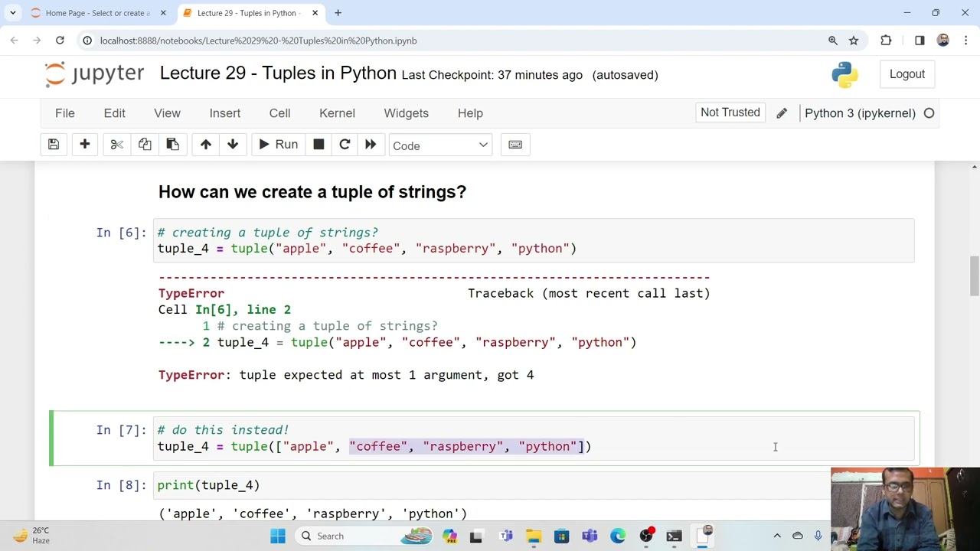Rename notebook via Lecture 29 title
The height and width of the screenshot is (551, 980).
tap(278, 73)
